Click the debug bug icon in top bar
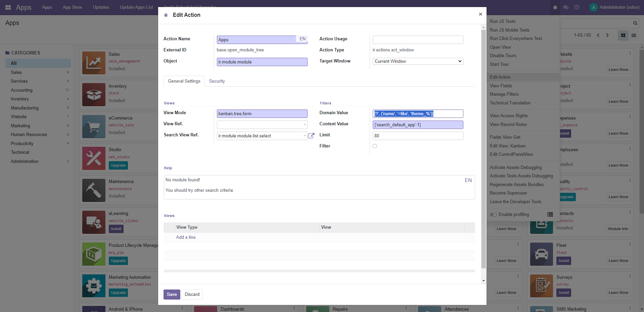 [x=555, y=7]
